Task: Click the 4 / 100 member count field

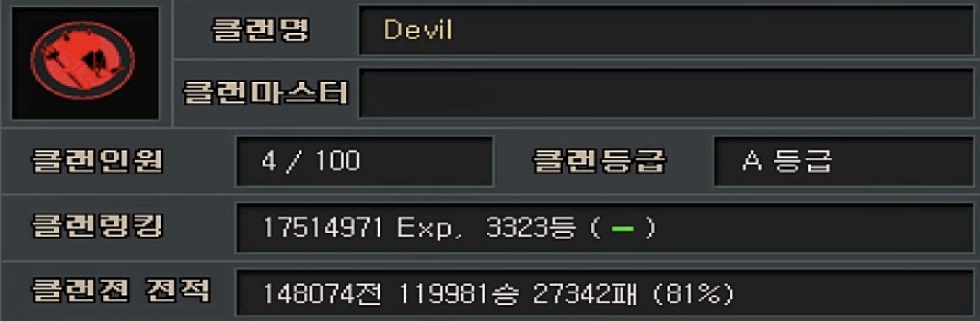Action: pyautogui.click(x=364, y=161)
